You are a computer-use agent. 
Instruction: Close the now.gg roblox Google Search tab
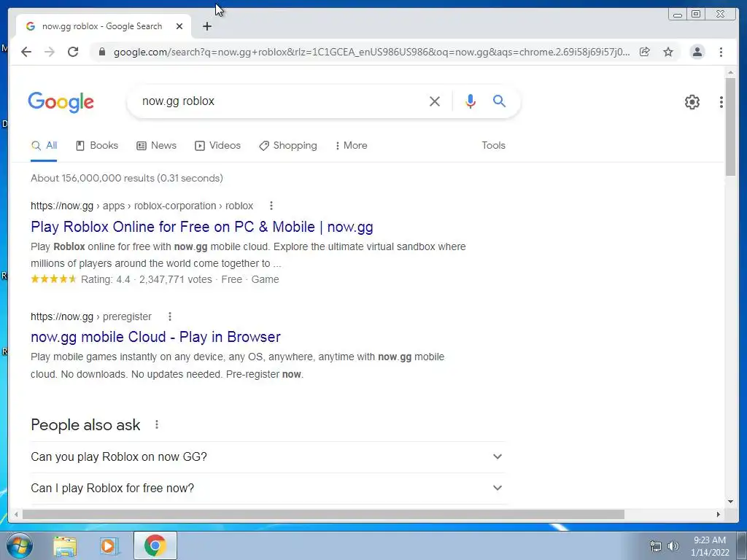179,26
